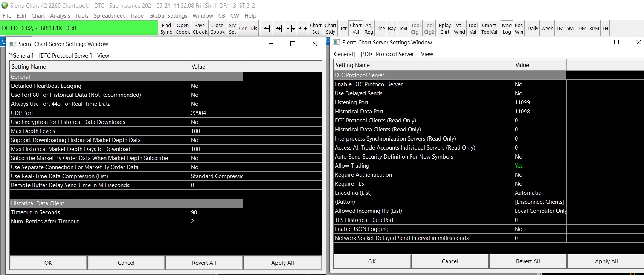
Task: Open the Pos Win position window
Action: pos(519,29)
